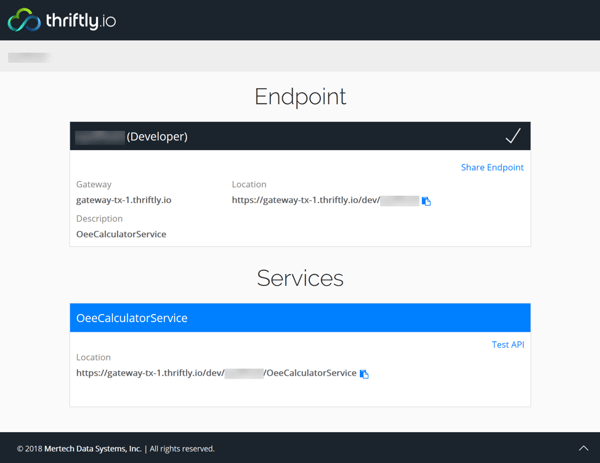The width and height of the screenshot is (600, 463).
Task: Click the thriftly.io cloud logo
Action: tap(24, 20)
